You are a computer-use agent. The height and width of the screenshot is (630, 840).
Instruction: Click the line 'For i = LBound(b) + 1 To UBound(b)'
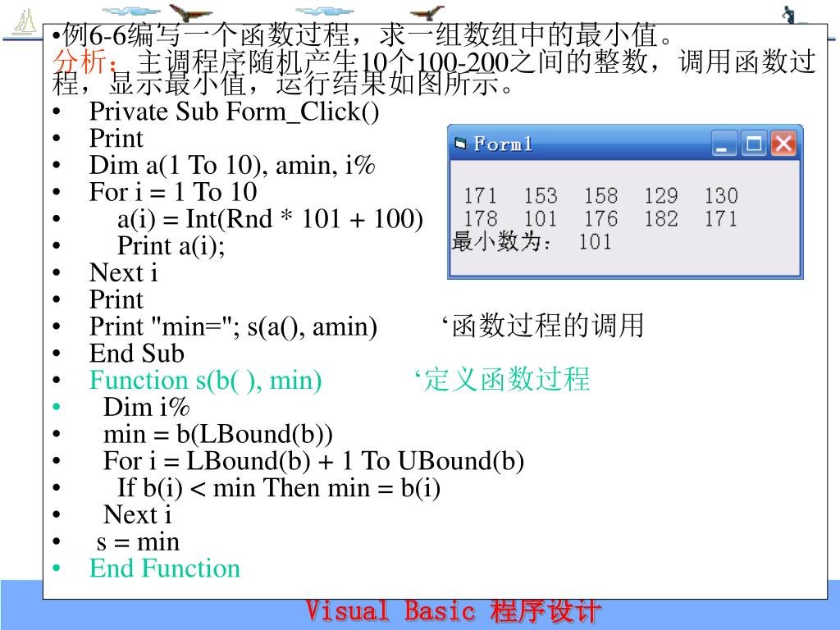(x=314, y=461)
